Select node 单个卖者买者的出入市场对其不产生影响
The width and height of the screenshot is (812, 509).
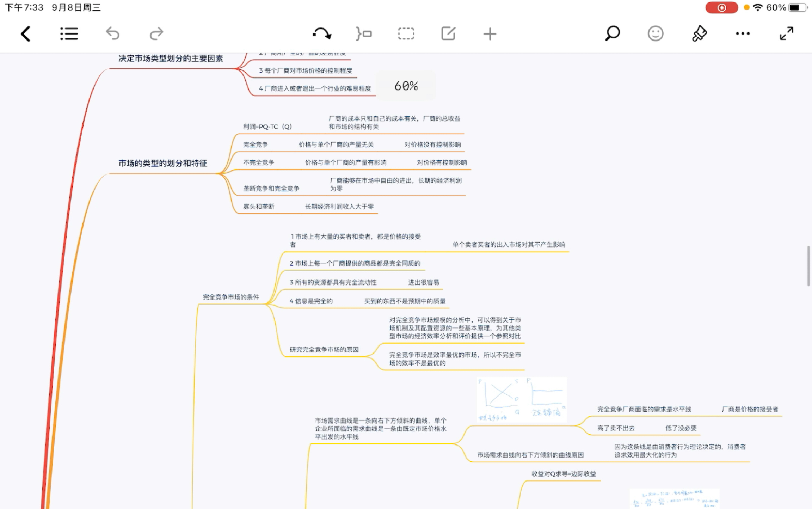click(x=509, y=245)
